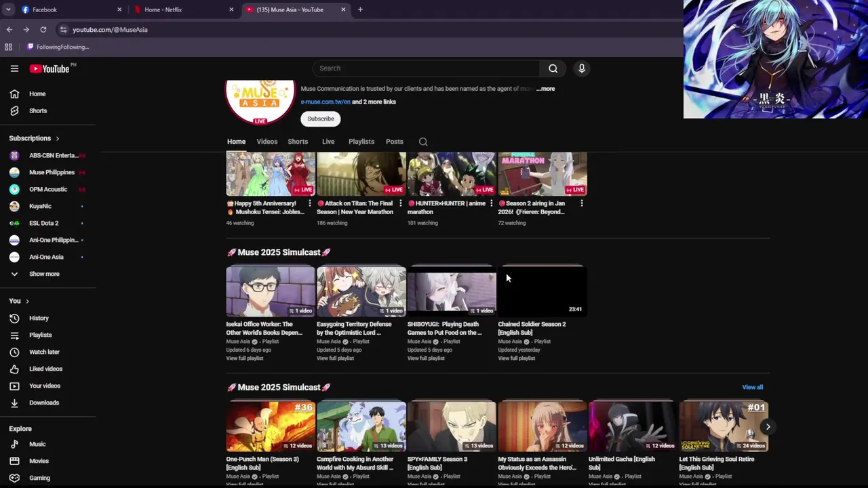
Task: Click the search magnifier button
Action: [553, 68]
